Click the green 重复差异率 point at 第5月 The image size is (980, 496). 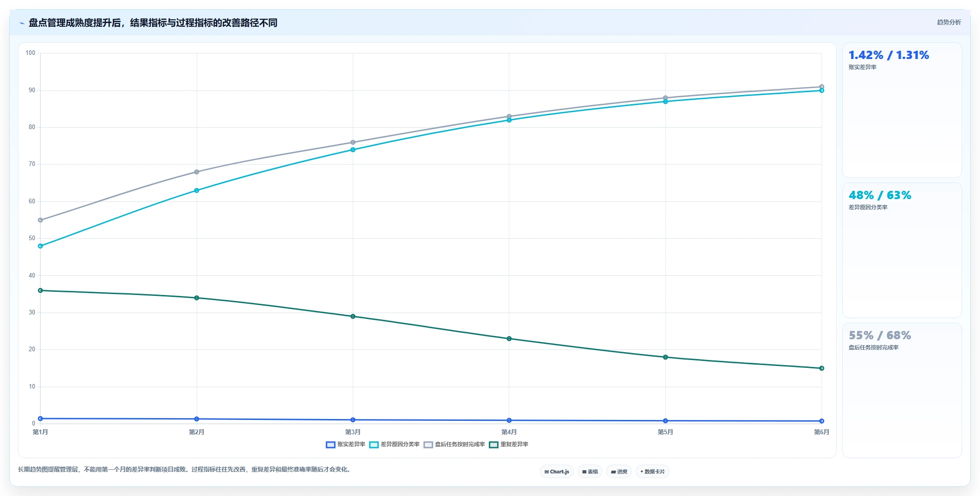pyautogui.click(x=665, y=357)
